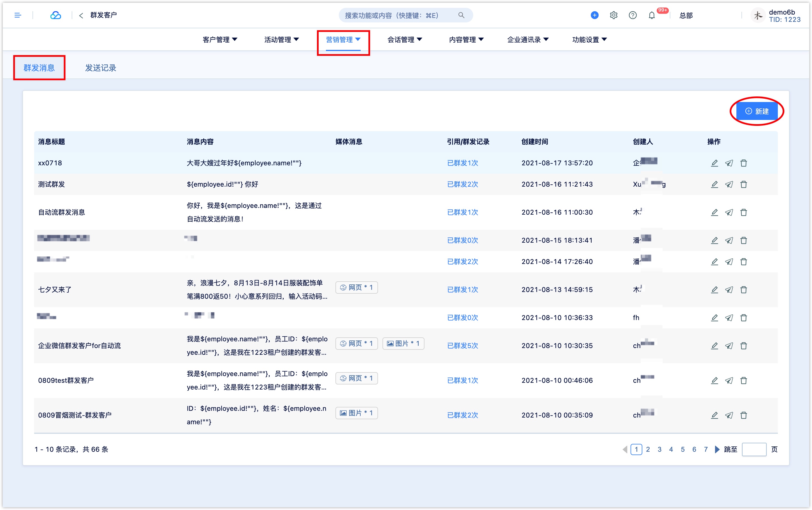Screen dimensions: 812x510
Task: Click 图片 * 1 tag in 0809冒烟测试 row
Action: [356, 413]
